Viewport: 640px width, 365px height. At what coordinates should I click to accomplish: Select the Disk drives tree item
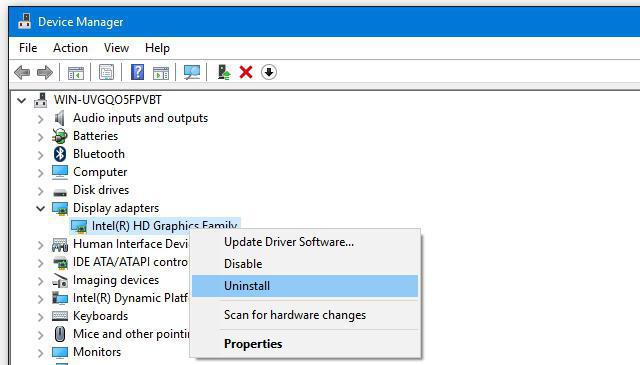[101, 190]
